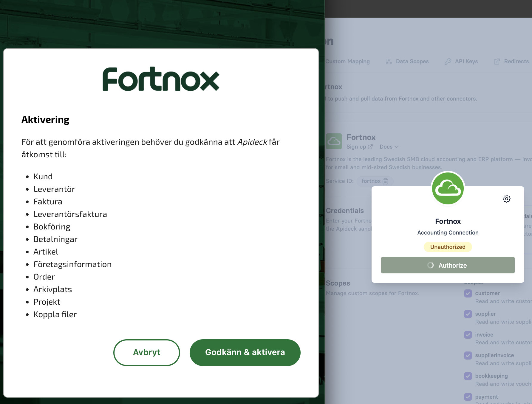532x404 pixels.
Task: Toggle the supplierinvoice scope checkbox
Action: [468, 355]
